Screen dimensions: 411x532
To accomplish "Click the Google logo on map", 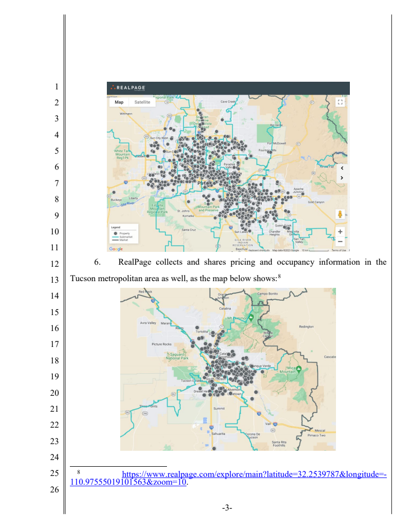I will [116, 249].
